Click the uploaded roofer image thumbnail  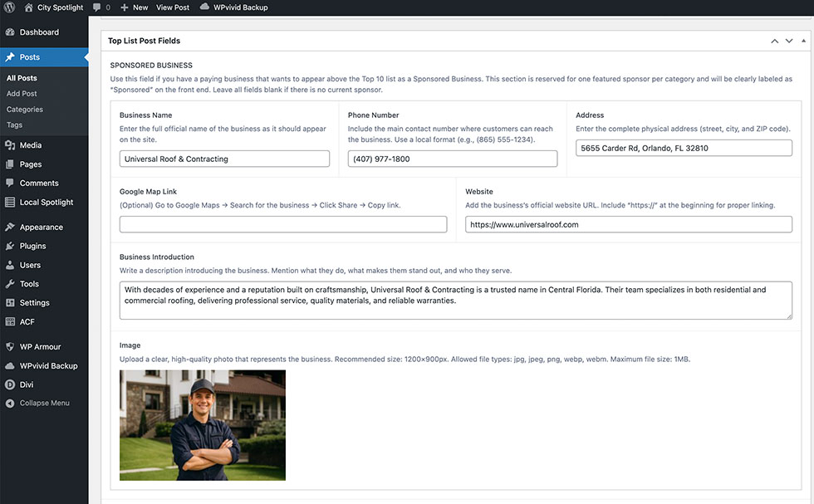pyautogui.click(x=203, y=425)
